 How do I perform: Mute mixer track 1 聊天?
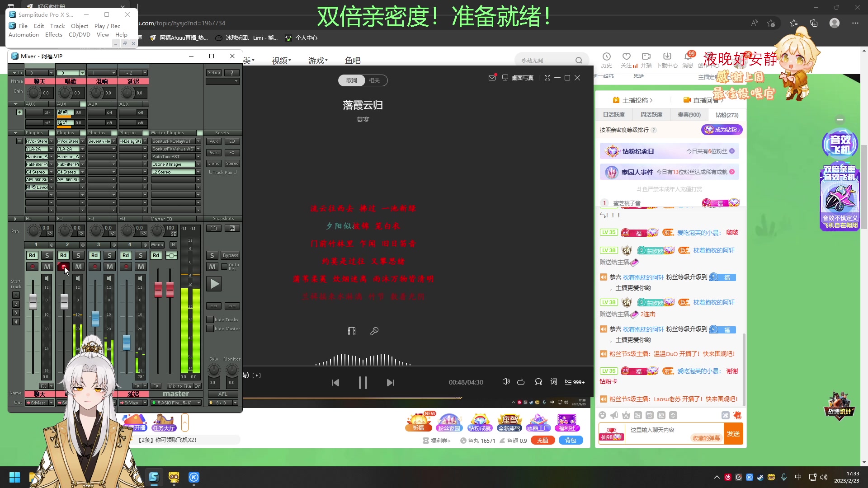(x=47, y=267)
